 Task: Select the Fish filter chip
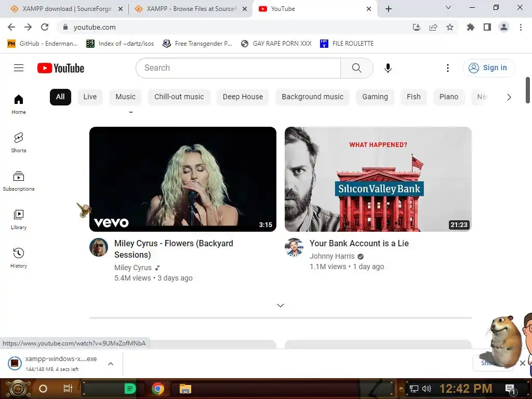tap(414, 97)
